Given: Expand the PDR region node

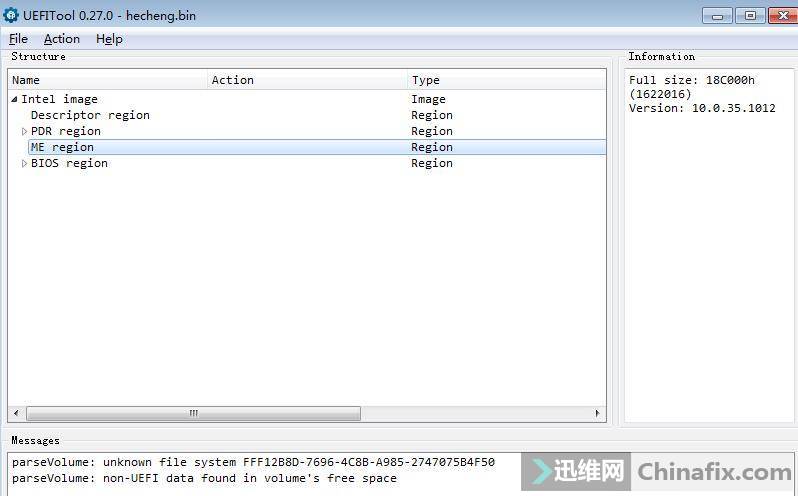Looking at the screenshot, I should click(x=24, y=131).
